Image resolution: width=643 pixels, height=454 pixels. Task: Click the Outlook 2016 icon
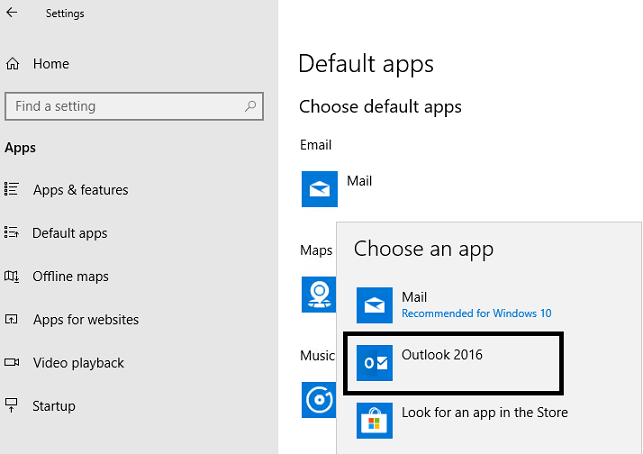(x=374, y=363)
